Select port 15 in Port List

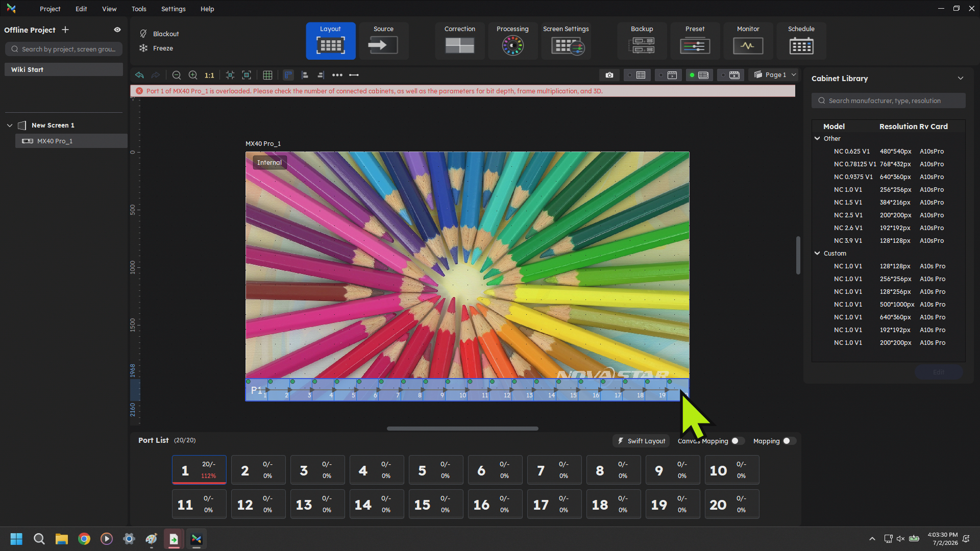(x=436, y=504)
